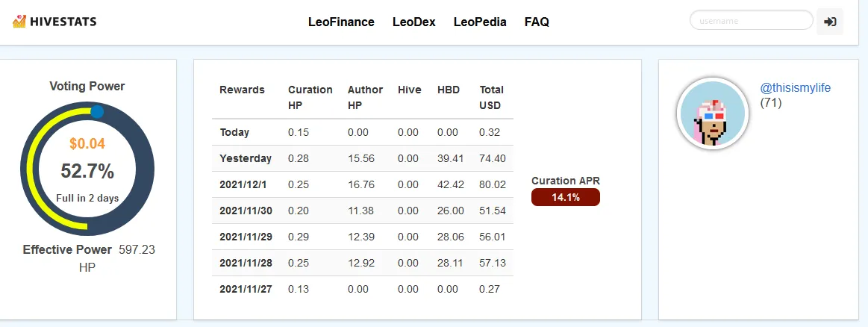Select the 2021/11/30 row label

246,211
